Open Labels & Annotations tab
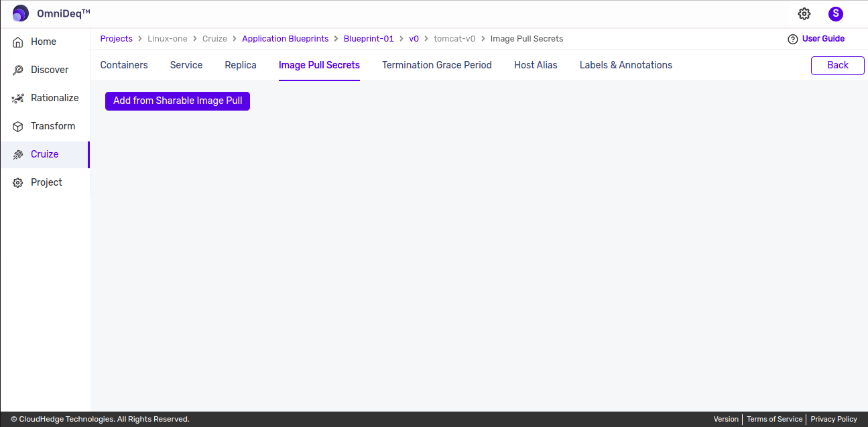The image size is (868, 427). [x=626, y=65]
